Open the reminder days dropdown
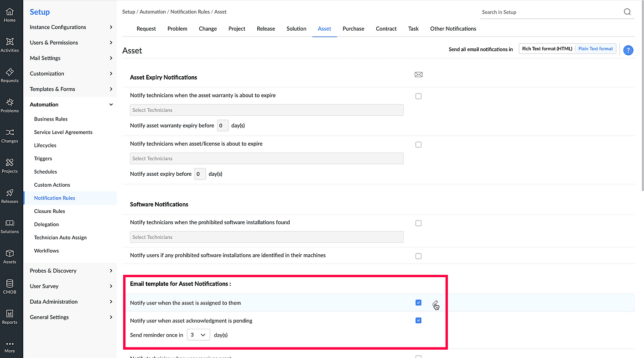This screenshot has width=644, height=358. click(x=198, y=335)
